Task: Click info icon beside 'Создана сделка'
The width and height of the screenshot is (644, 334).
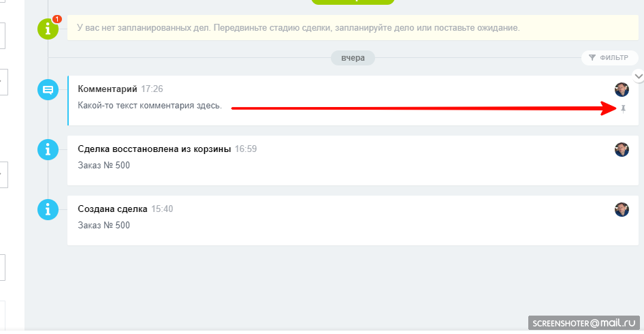Action: (48, 209)
